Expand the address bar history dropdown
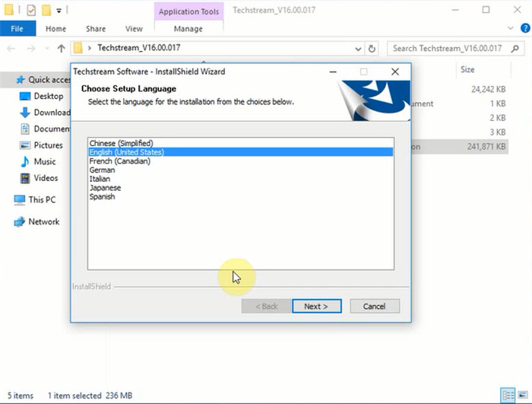This screenshot has width=532, height=404. (358, 49)
